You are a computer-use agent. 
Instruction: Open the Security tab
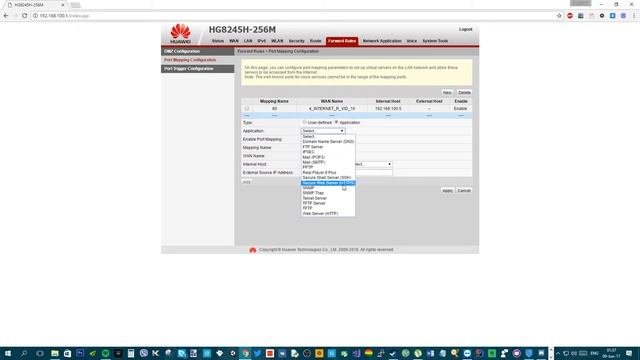pos(297,41)
